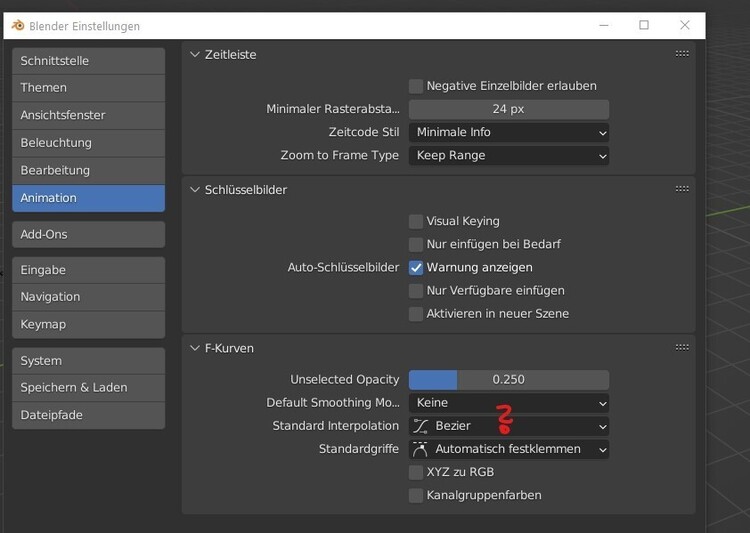This screenshot has height=533, width=750.
Task: Open the Zeitcode Stil dropdown
Action: [x=508, y=132]
